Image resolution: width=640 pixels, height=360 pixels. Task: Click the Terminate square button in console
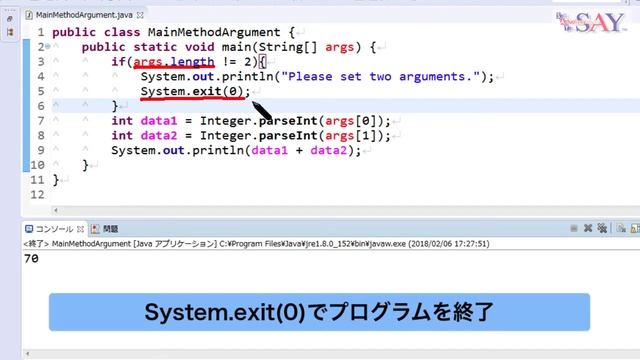[x=574, y=229]
